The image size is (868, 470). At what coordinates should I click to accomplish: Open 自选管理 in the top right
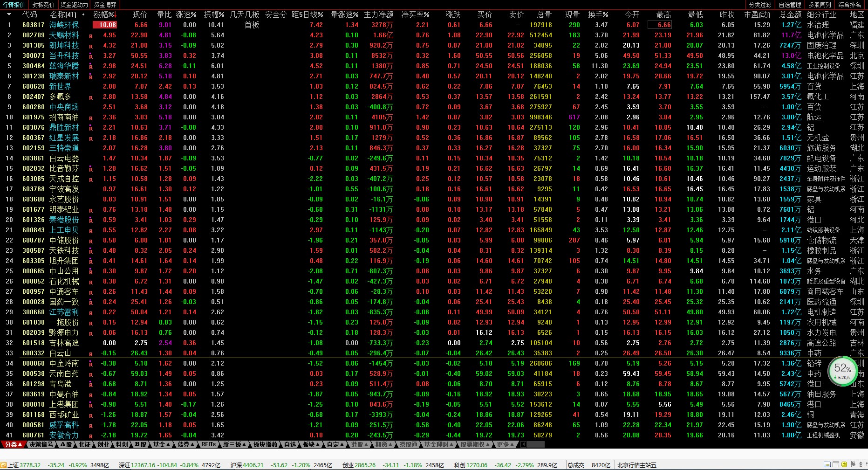pyautogui.click(x=790, y=5)
